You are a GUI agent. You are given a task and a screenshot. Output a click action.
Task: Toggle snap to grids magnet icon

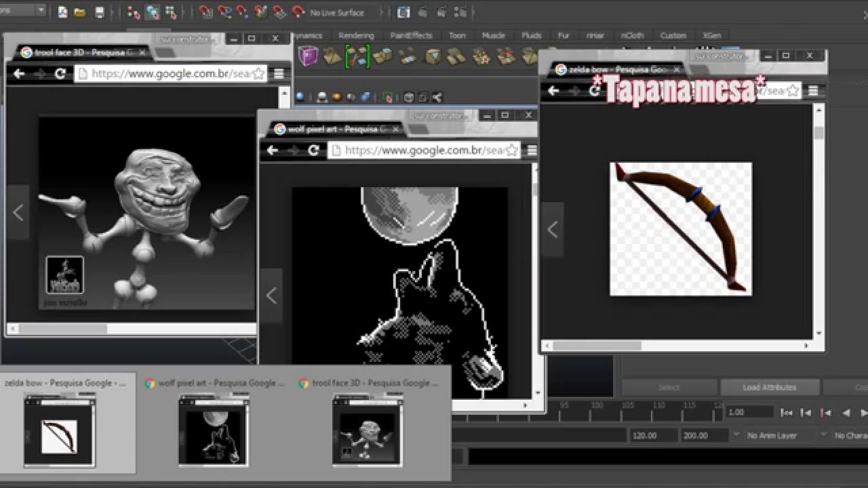pyautogui.click(x=206, y=12)
